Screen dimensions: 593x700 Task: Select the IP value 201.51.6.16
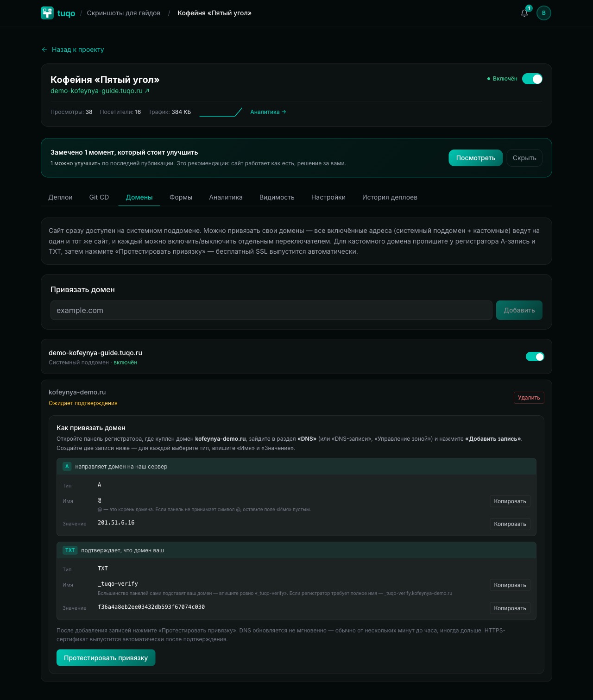click(x=116, y=523)
